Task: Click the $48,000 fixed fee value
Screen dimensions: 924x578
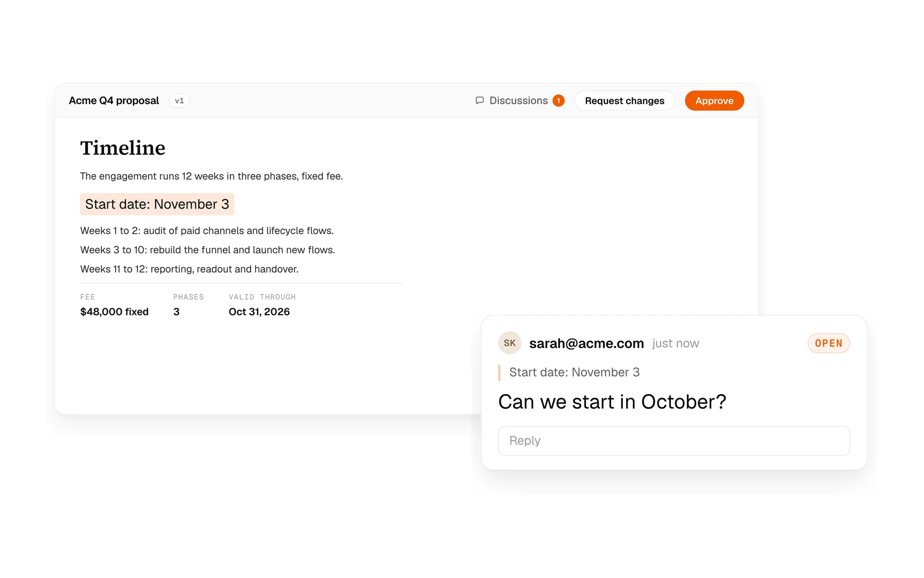Action: click(x=114, y=312)
